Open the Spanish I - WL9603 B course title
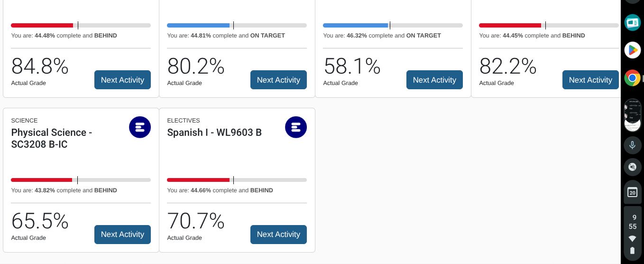The height and width of the screenshot is (264, 644). pyautogui.click(x=214, y=132)
